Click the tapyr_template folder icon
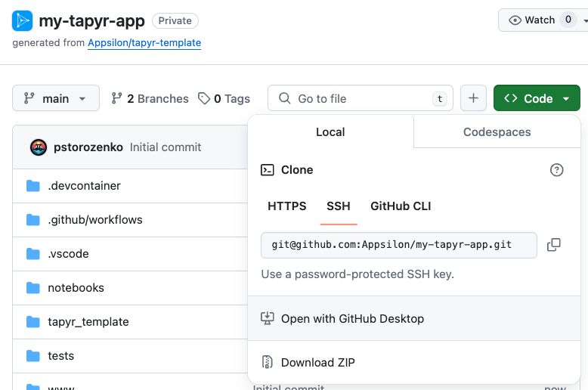 [x=33, y=322]
